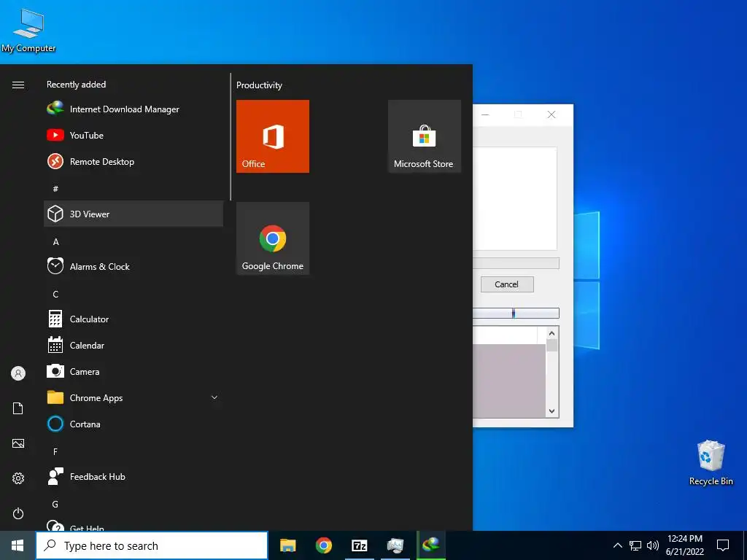This screenshot has width=747, height=560.
Task: Click the Type here to search box
Action: (x=152, y=545)
